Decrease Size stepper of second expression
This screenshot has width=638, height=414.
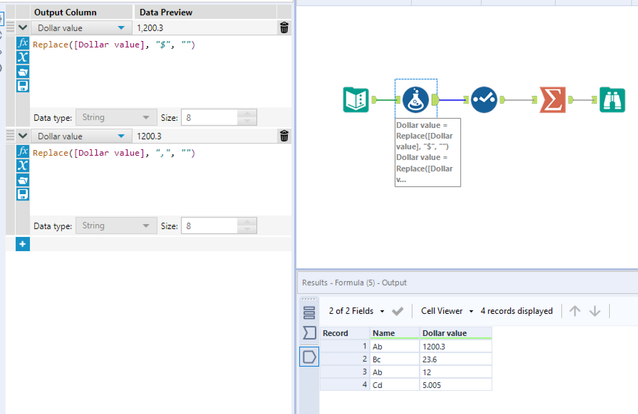pyautogui.click(x=247, y=230)
